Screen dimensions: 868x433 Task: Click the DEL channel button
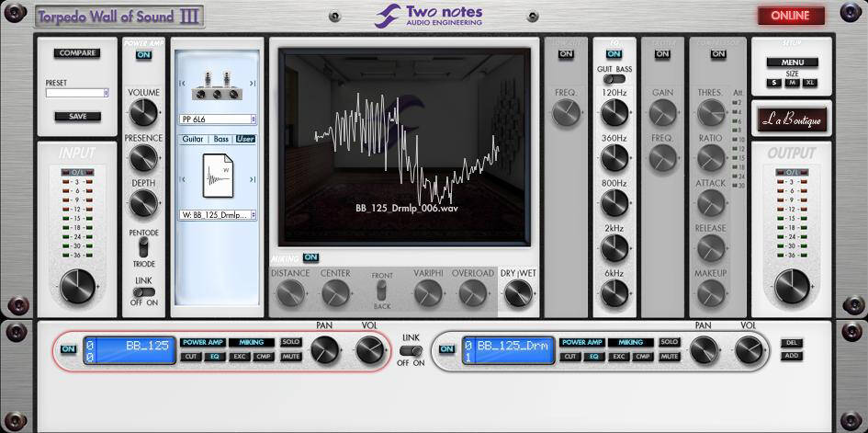792,343
